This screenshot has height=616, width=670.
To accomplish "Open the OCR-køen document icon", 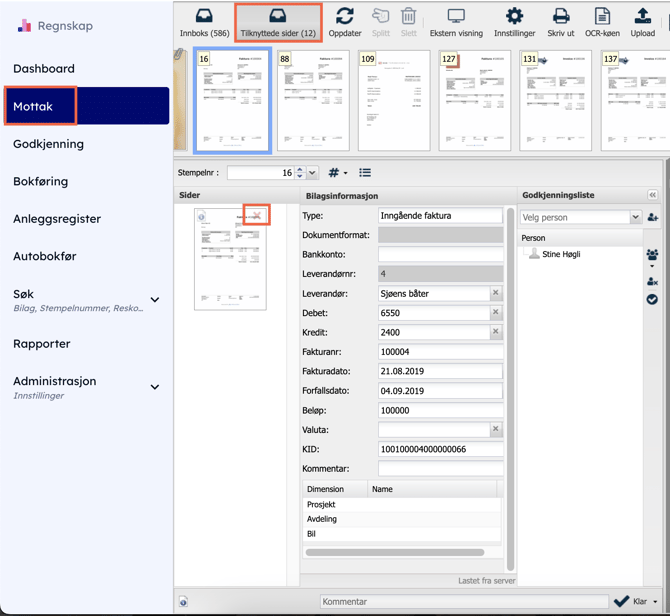I will [602, 22].
